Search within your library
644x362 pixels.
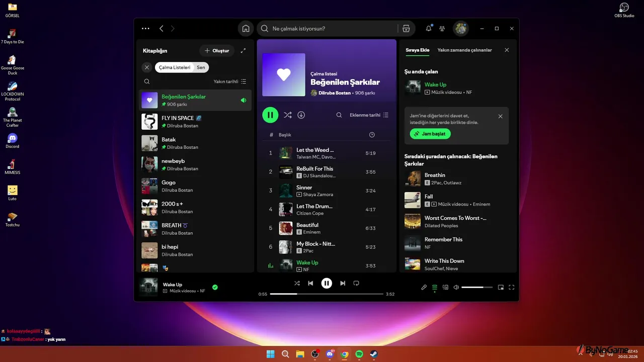[x=147, y=81]
